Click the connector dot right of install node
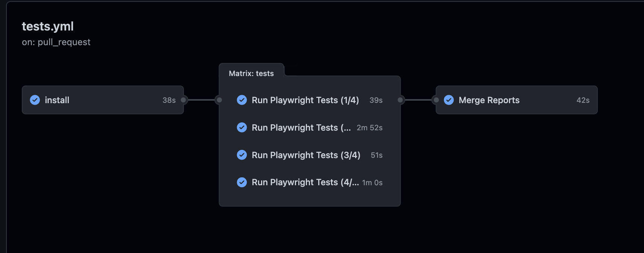 (183, 100)
